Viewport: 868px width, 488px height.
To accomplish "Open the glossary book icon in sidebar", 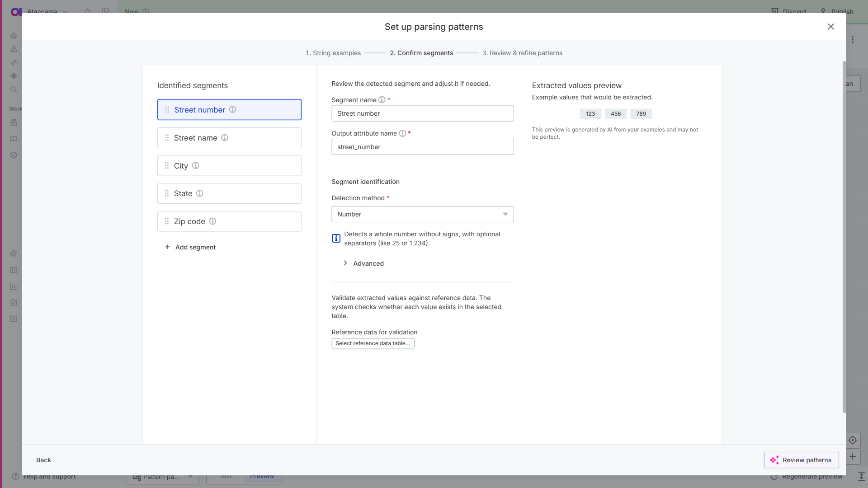I will tap(14, 139).
